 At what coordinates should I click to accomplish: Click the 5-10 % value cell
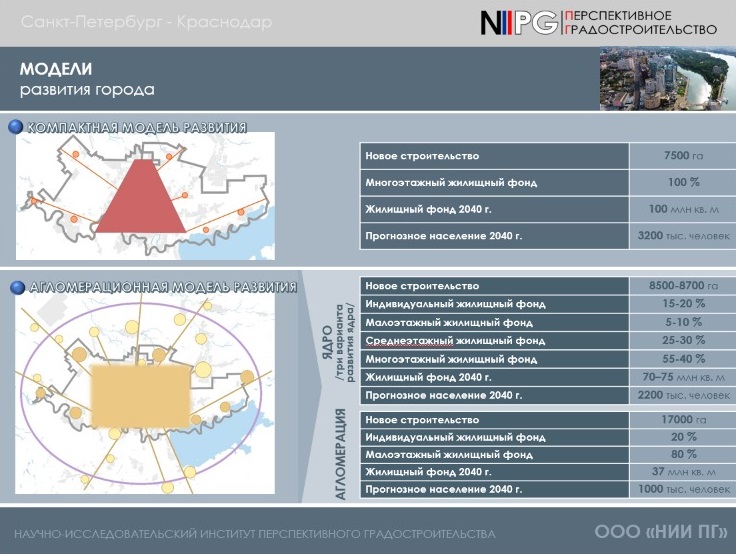(683, 322)
